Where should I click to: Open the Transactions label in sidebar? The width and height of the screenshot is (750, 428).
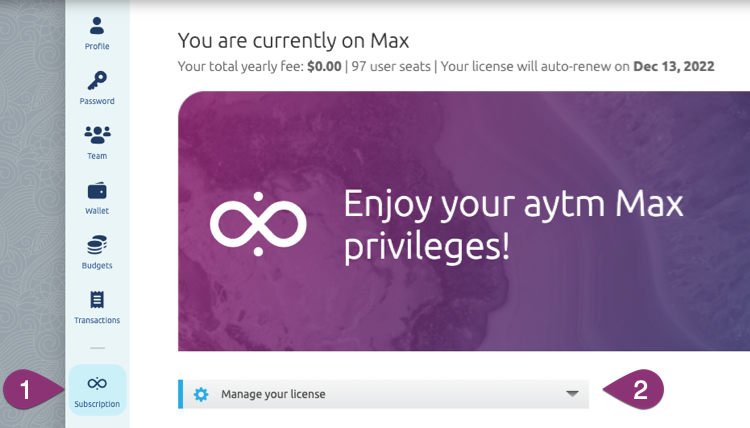click(x=97, y=320)
